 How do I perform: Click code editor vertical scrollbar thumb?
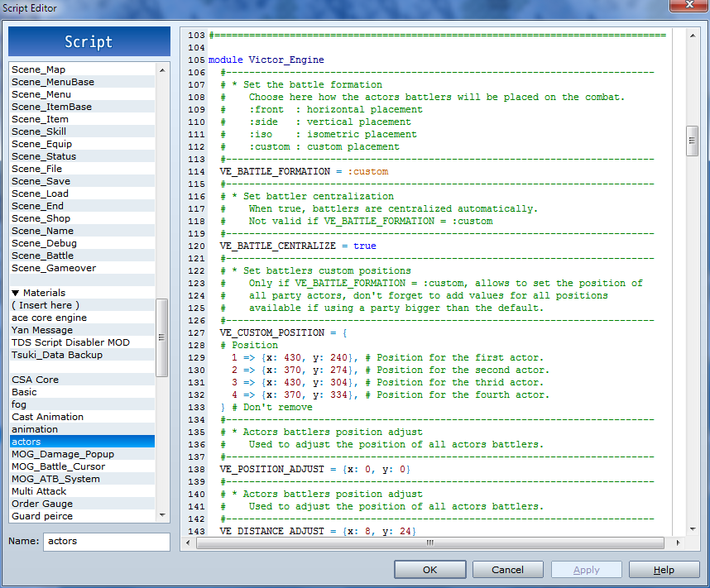point(692,141)
